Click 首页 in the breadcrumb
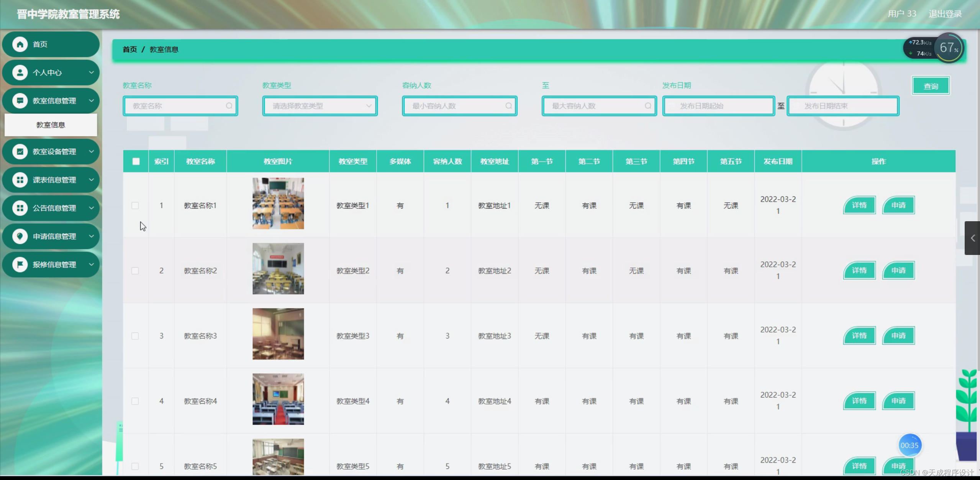 click(x=129, y=49)
